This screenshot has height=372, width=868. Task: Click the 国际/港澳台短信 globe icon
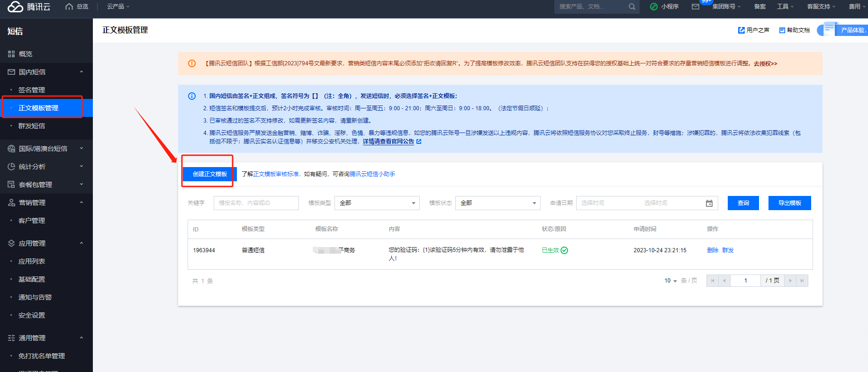[x=11, y=149]
